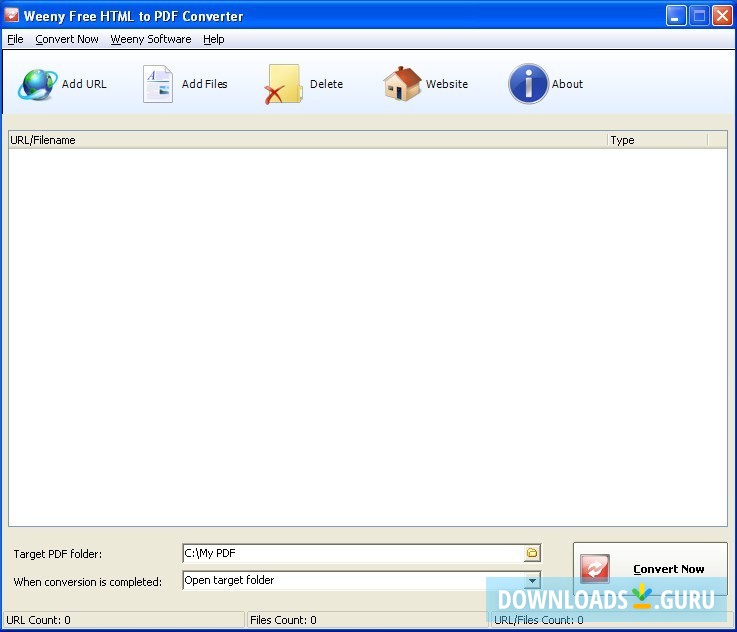
Task: Sort by Type column header
Action: tap(658, 140)
